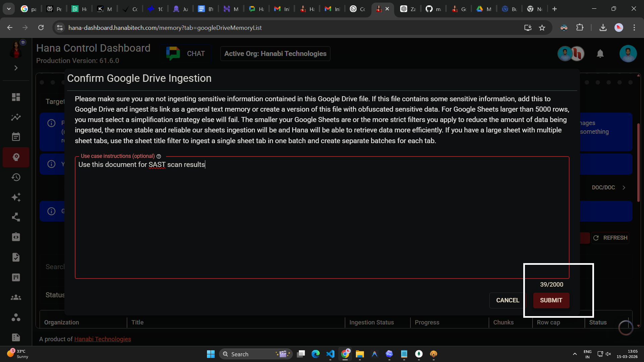The height and width of the screenshot is (362, 644).
Task: Open the team members icon in sidebar
Action: pyautogui.click(x=16, y=297)
